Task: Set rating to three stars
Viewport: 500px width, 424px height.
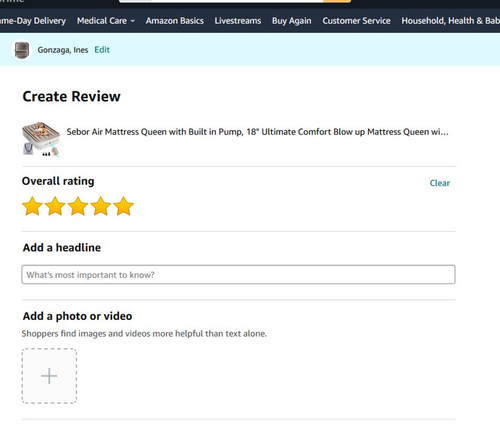Action: 78,206
